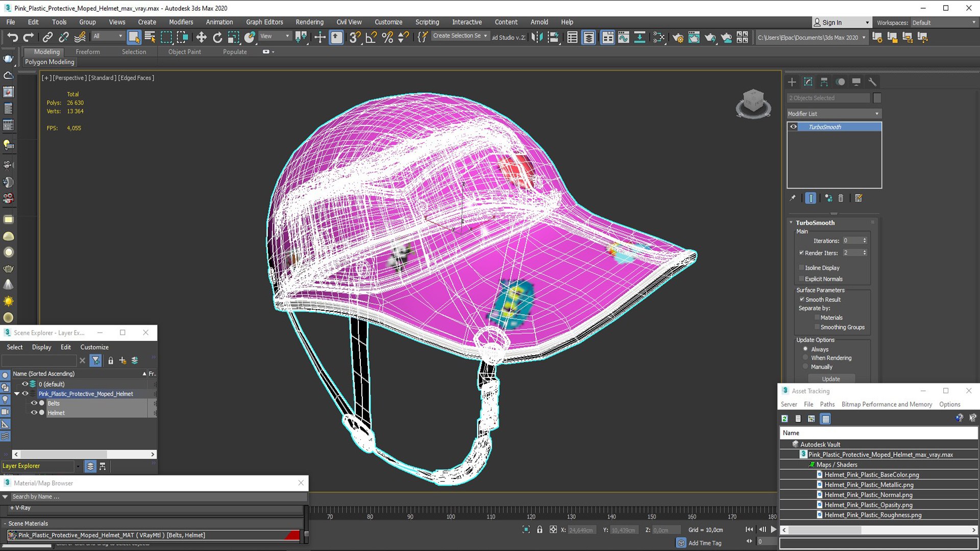Open reference coordinate View dropdown
This screenshot has height=551, width=980.
(275, 36)
